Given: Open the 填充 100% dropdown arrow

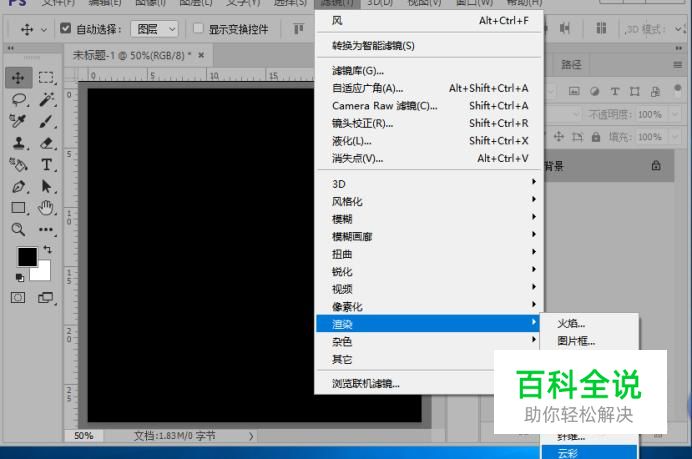Looking at the screenshot, I should tap(674, 137).
